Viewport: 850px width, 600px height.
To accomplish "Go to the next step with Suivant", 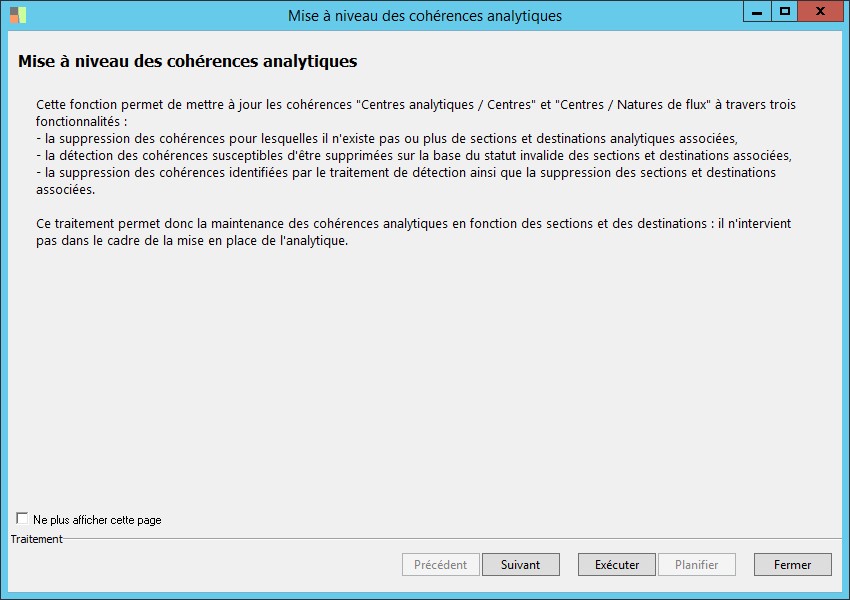I will 520,565.
